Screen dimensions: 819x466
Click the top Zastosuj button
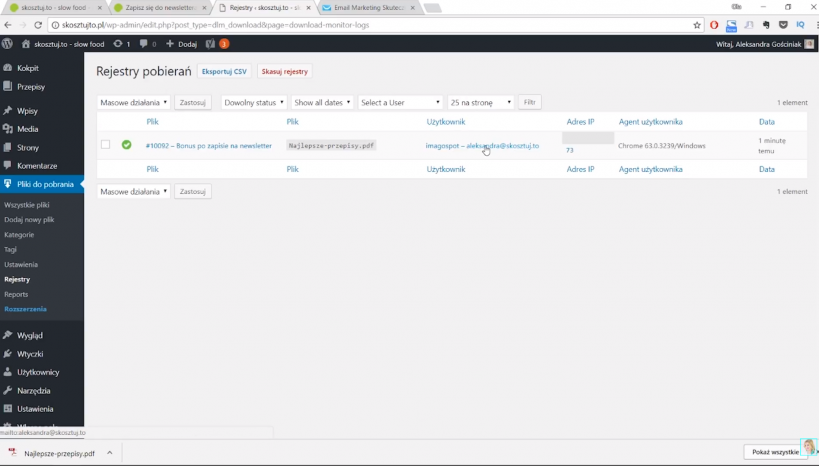[x=193, y=102]
